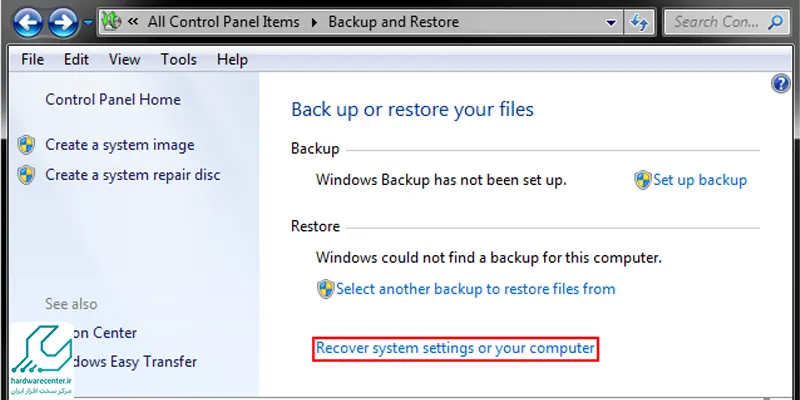Open the Tools menu
The image size is (800, 400).
[x=179, y=60]
